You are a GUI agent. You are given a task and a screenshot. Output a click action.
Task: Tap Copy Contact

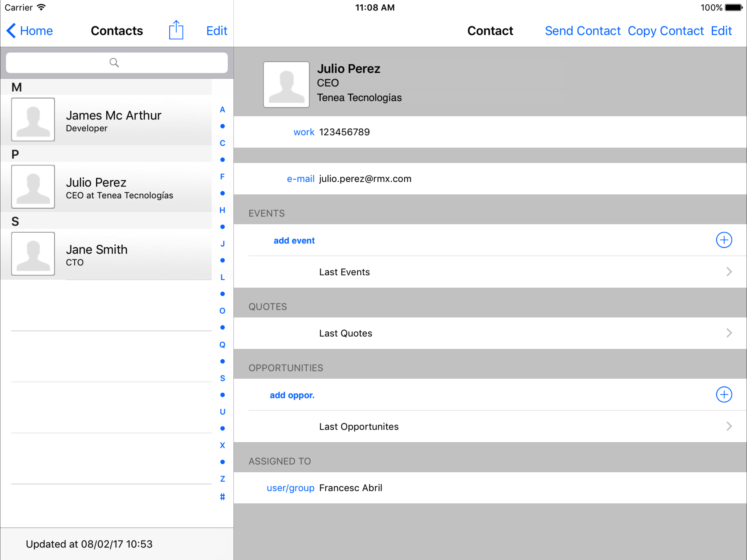[666, 31]
